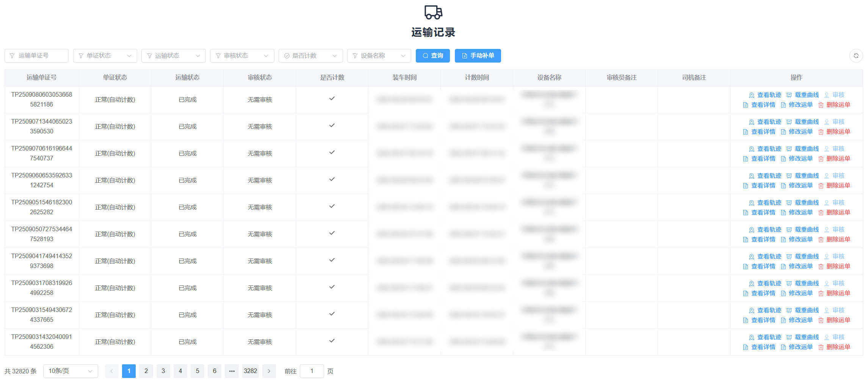Image resolution: width=868 pixels, height=381 pixels.
Task: Click the magnifier icon inside 查询 button
Action: click(x=425, y=56)
